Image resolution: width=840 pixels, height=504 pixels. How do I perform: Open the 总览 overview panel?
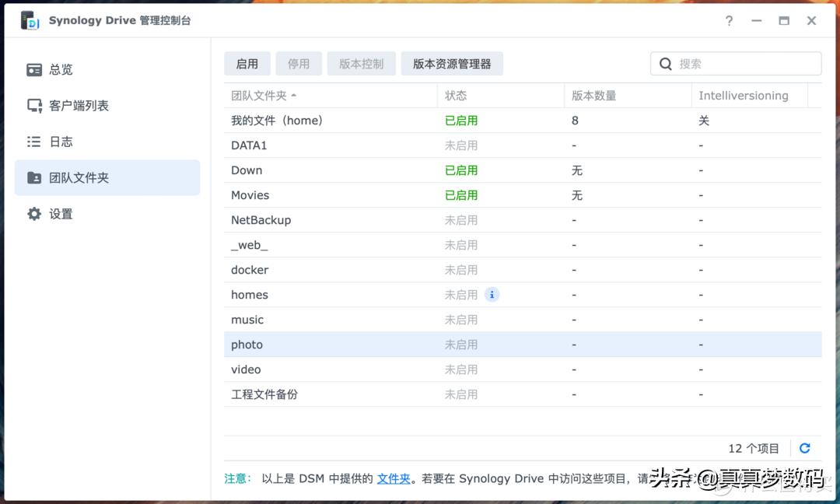[x=60, y=69]
